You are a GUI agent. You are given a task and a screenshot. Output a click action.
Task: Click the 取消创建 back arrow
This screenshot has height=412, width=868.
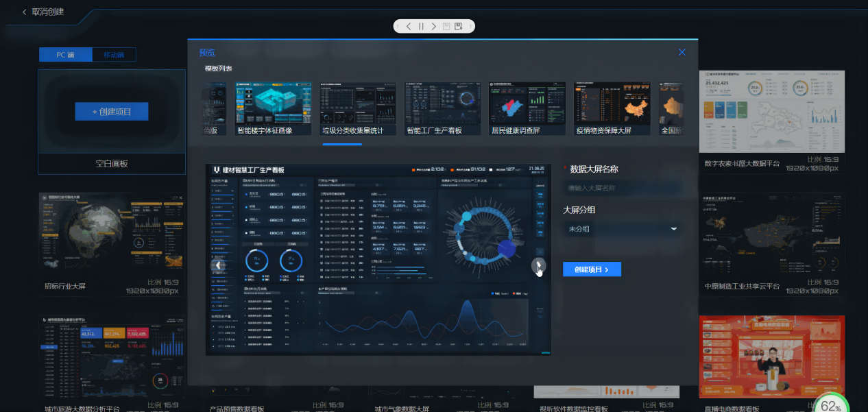click(25, 12)
